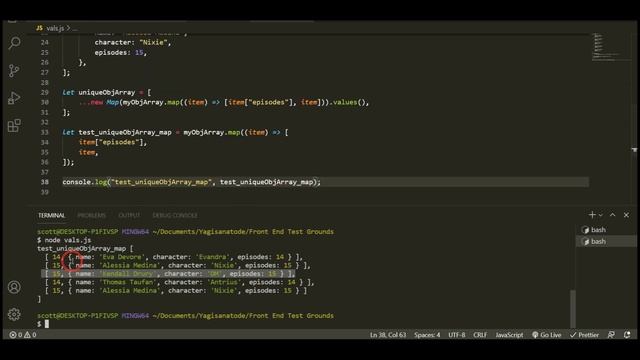Click the notifications bell icon
Viewport: 640px width, 360px height.
click(x=627, y=335)
